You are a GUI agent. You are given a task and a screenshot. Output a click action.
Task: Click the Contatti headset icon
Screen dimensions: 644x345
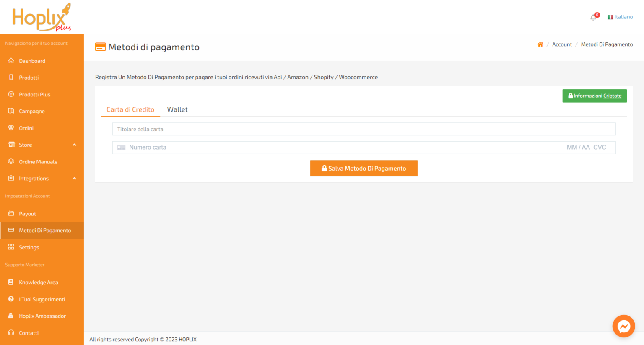(11, 333)
